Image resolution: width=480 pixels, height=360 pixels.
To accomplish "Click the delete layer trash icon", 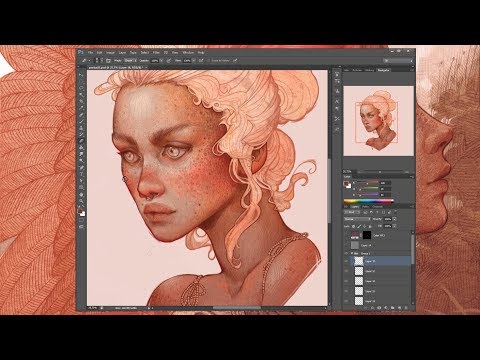I will click(x=406, y=308).
